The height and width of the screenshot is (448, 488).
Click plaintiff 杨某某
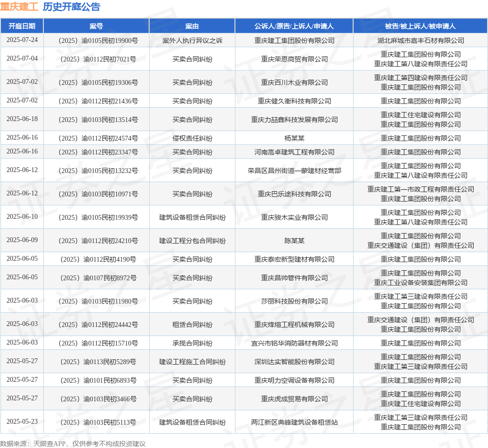point(295,138)
